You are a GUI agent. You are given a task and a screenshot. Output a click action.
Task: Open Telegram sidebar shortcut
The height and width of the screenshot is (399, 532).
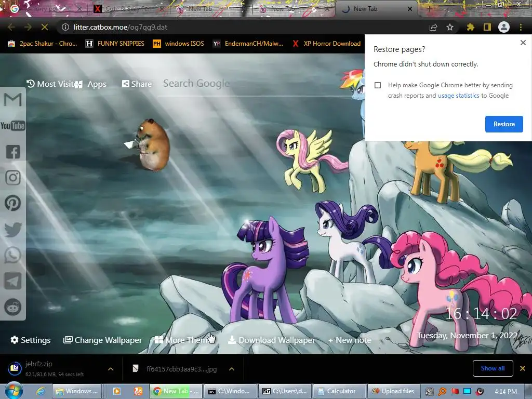[13, 281]
